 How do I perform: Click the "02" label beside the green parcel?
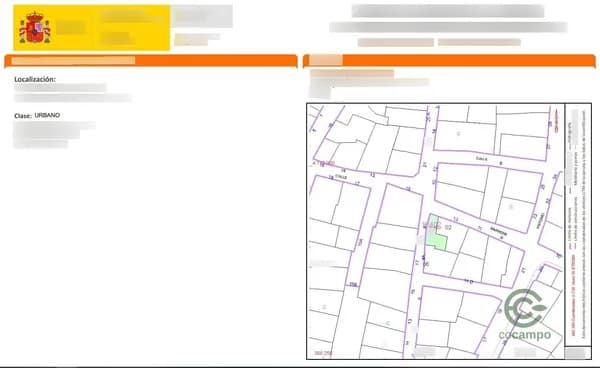pyautogui.click(x=448, y=227)
